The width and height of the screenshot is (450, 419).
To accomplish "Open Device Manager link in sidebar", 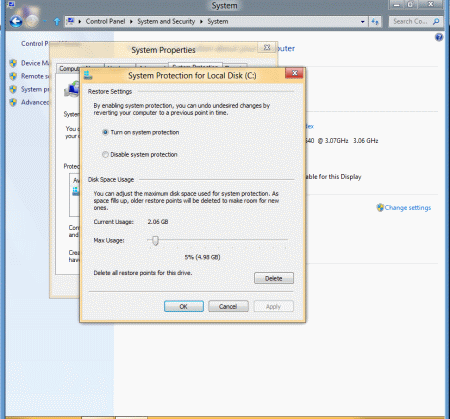I will click(x=35, y=63).
